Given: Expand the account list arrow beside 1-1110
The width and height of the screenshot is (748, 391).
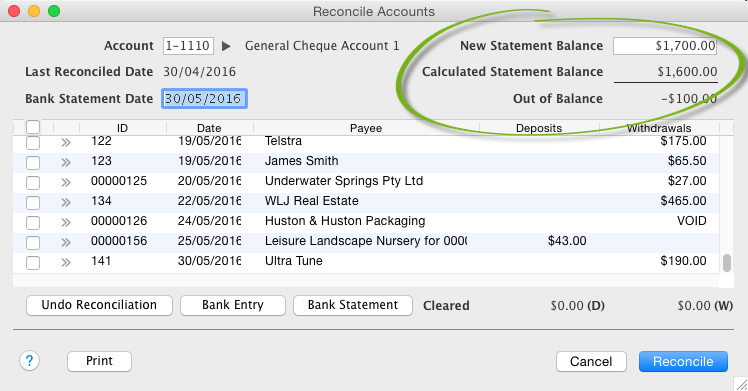Looking at the screenshot, I should pyautogui.click(x=226, y=46).
